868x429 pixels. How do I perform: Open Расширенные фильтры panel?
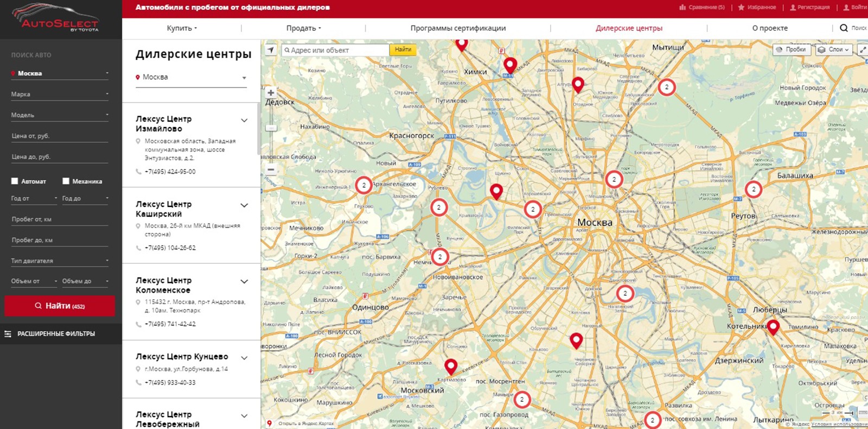(x=61, y=334)
